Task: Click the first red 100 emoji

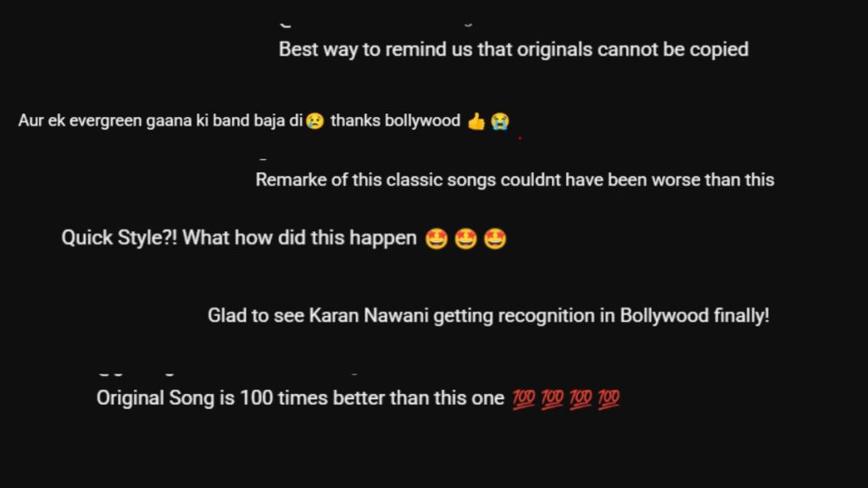Action: click(x=523, y=398)
